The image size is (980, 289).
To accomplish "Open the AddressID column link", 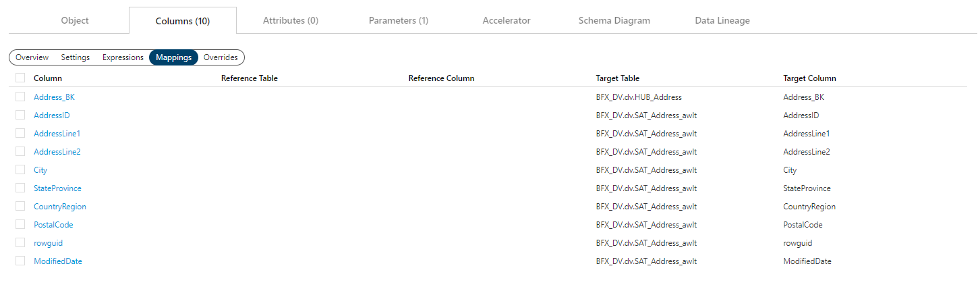I will [52, 115].
